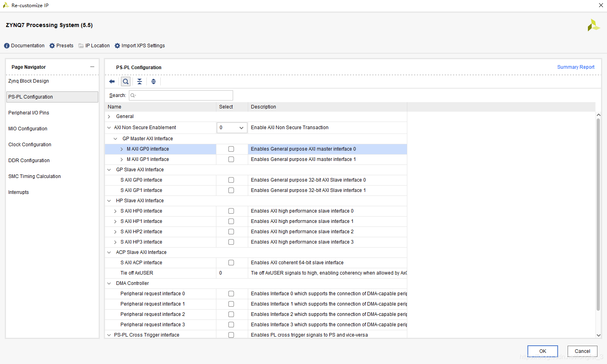This screenshot has height=364, width=607.
Task: Expand M AXI GP1 interface node
Action: pyautogui.click(x=122, y=159)
